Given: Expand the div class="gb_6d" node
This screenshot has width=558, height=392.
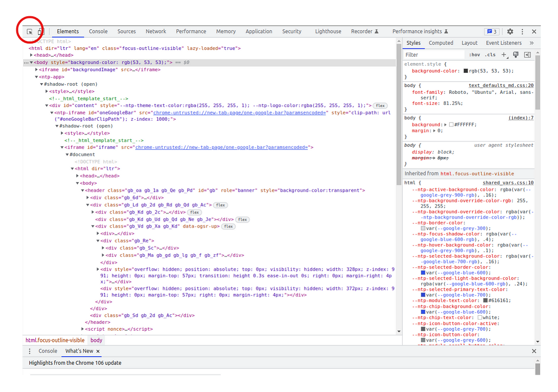Looking at the screenshot, I should click(87, 198).
